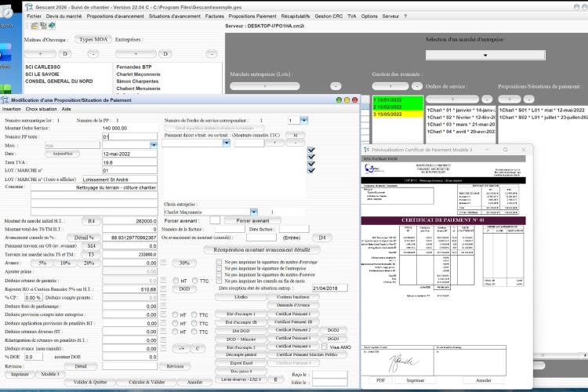The width and height of the screenshot is (588, 392).
Task: Open the Insertion menu in Modification window
Action: [x=12, y=109]
